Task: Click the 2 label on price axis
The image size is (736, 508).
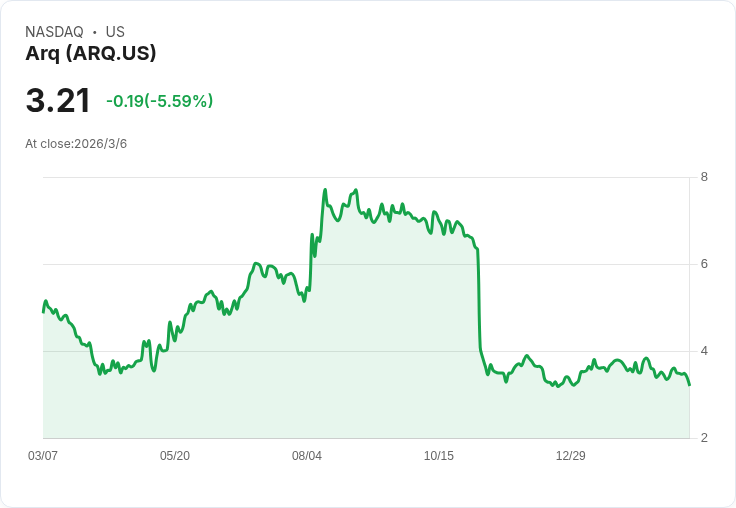Action: 705,438
